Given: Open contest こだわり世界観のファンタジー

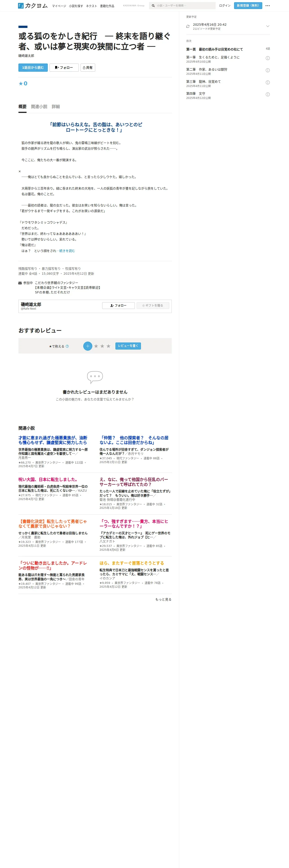Looking at the screenshot, I should click(x=56, y=283).
